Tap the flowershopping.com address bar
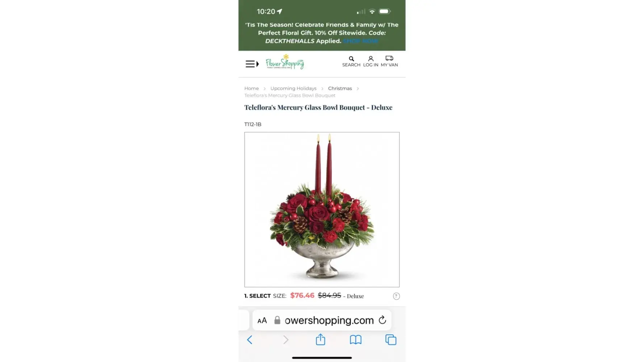 pos(322,320)
